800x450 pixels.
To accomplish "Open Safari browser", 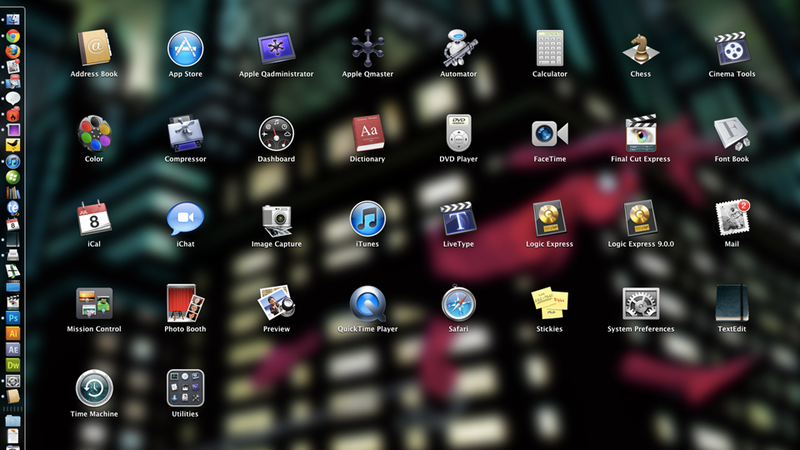I will [x=459, y=304].
